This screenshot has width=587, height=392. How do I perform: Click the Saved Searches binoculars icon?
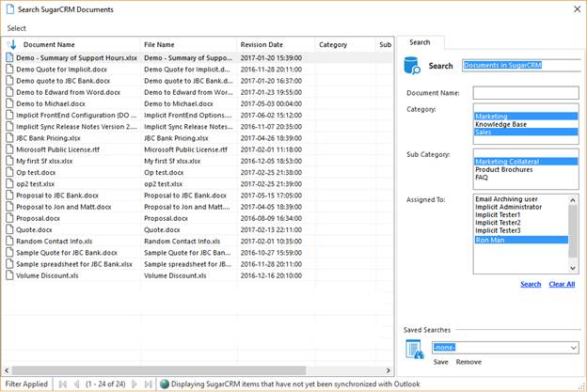414,350
